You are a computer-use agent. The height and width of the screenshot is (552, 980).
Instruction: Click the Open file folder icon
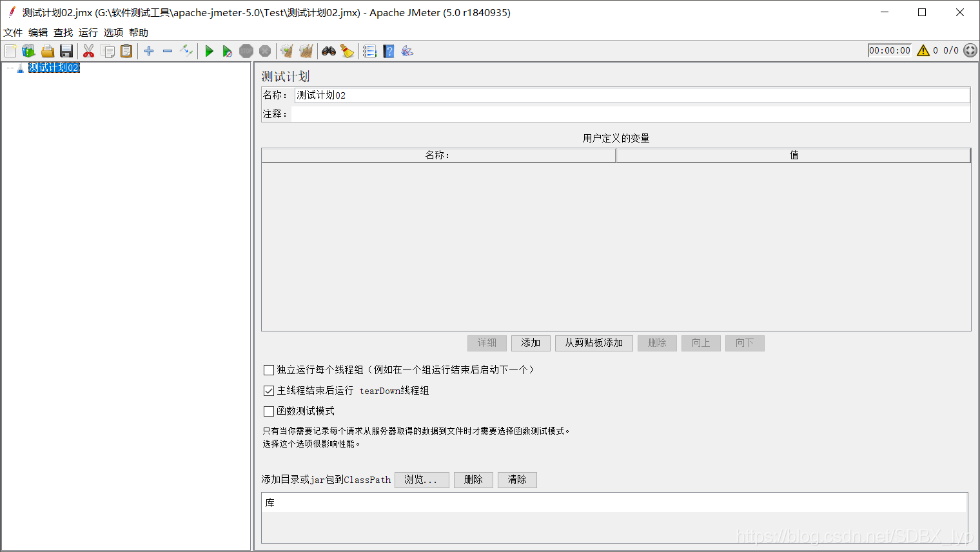point(48,51)
